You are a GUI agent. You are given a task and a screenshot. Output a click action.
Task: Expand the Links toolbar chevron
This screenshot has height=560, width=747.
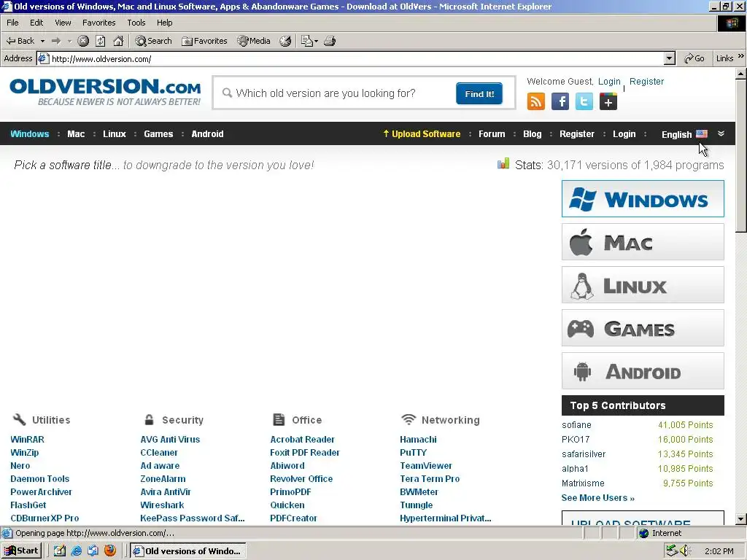tap(741, 56)
